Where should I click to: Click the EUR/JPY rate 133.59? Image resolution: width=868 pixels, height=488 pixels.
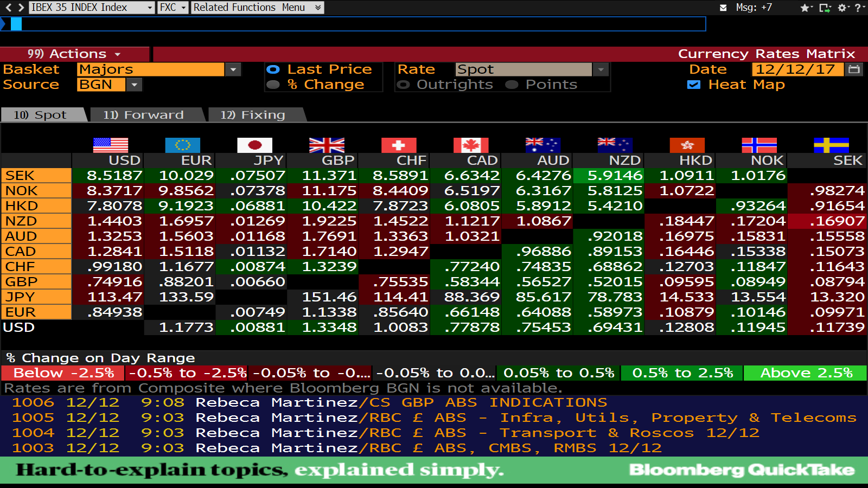click(x=180, y=297)
